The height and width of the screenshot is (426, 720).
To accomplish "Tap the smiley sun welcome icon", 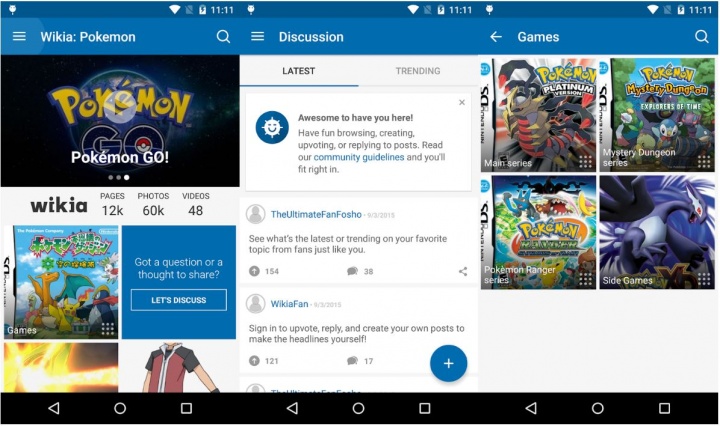I will (272, 128).
